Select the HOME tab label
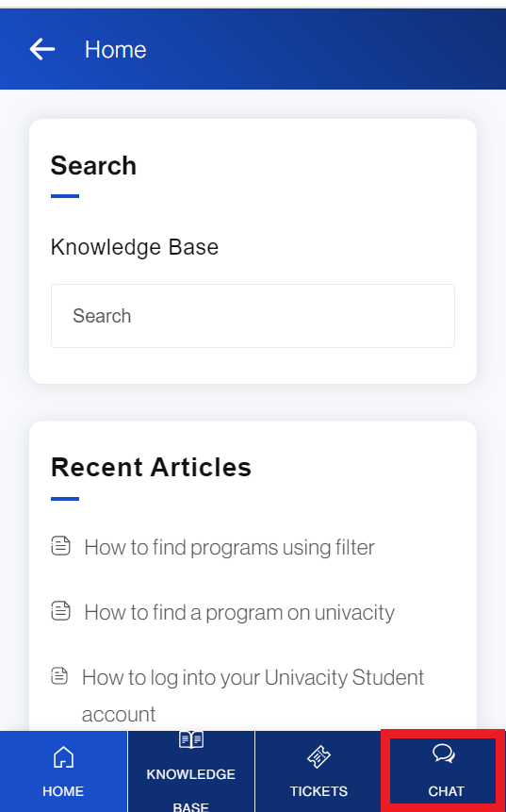The image size is (506, 812). tap(63, 791)
